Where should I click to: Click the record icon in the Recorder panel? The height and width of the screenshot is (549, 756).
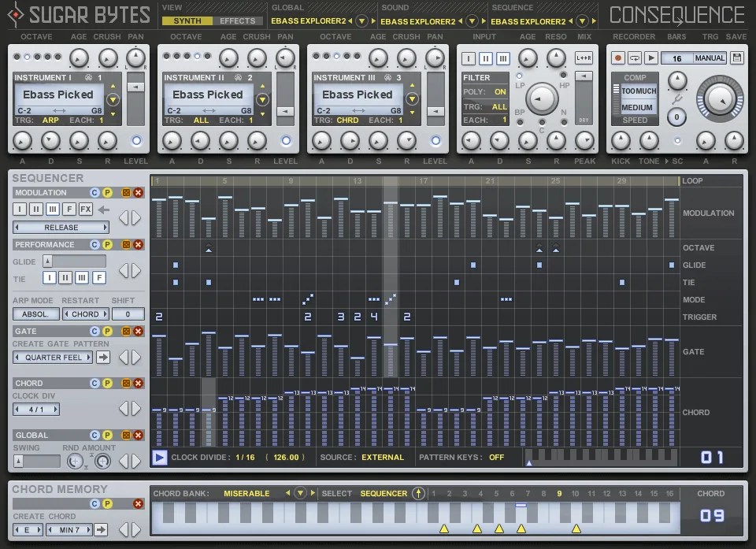click(x=619, y=58)
